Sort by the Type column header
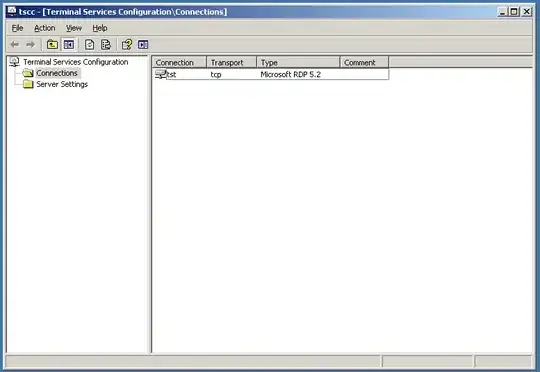The width and height of the screenshot is (540, 372). [298, 62]
